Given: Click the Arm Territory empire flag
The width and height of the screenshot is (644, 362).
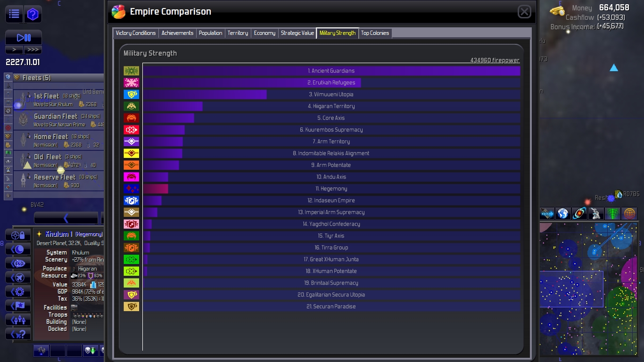Looking at the screenshot, I should tap(132, 141).
